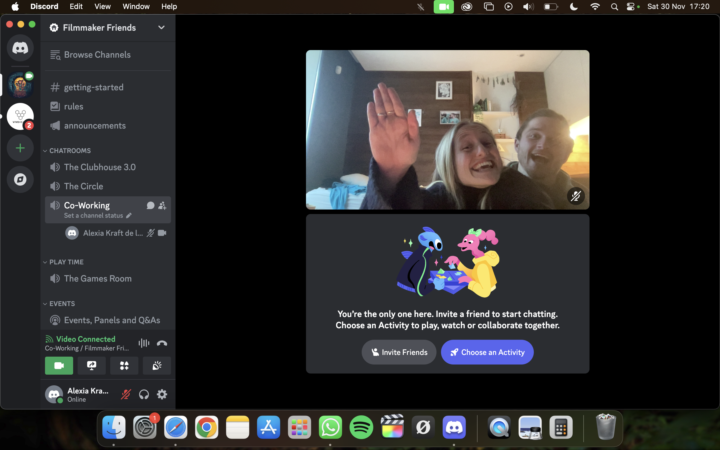Click the Choose an Activity button

pos(487,352)
